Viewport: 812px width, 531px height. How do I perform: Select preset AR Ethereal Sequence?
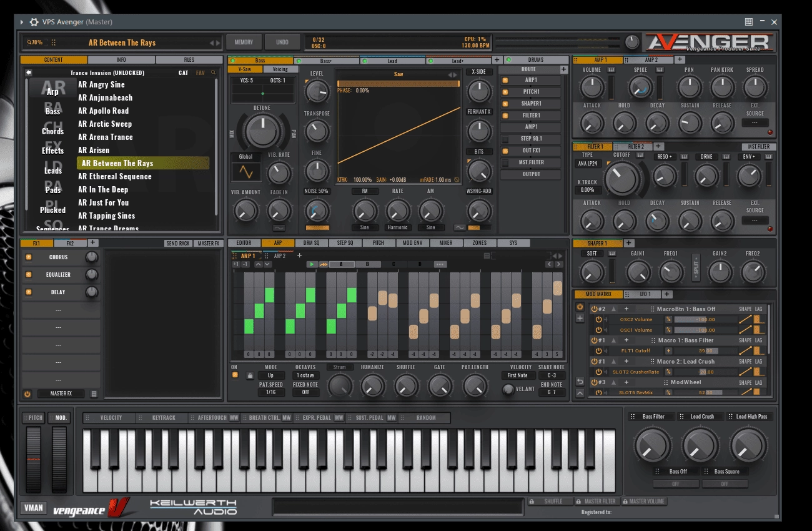[x=115, y=176]
